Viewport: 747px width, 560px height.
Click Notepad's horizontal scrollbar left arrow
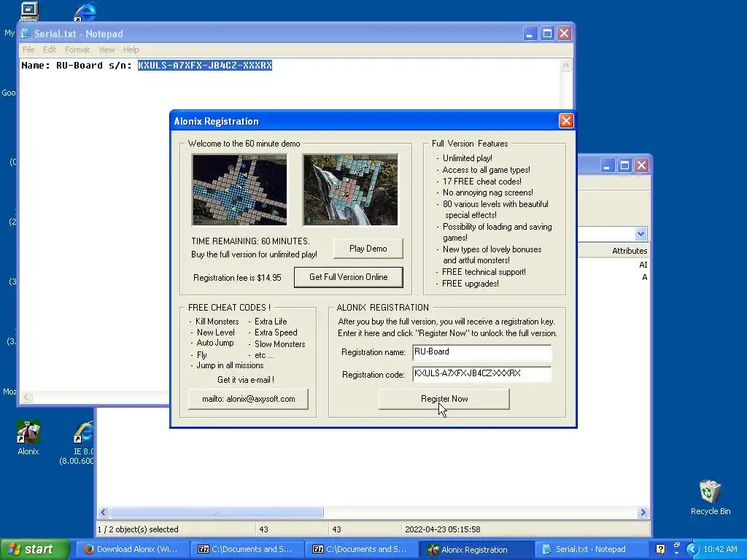click(27, 397)
